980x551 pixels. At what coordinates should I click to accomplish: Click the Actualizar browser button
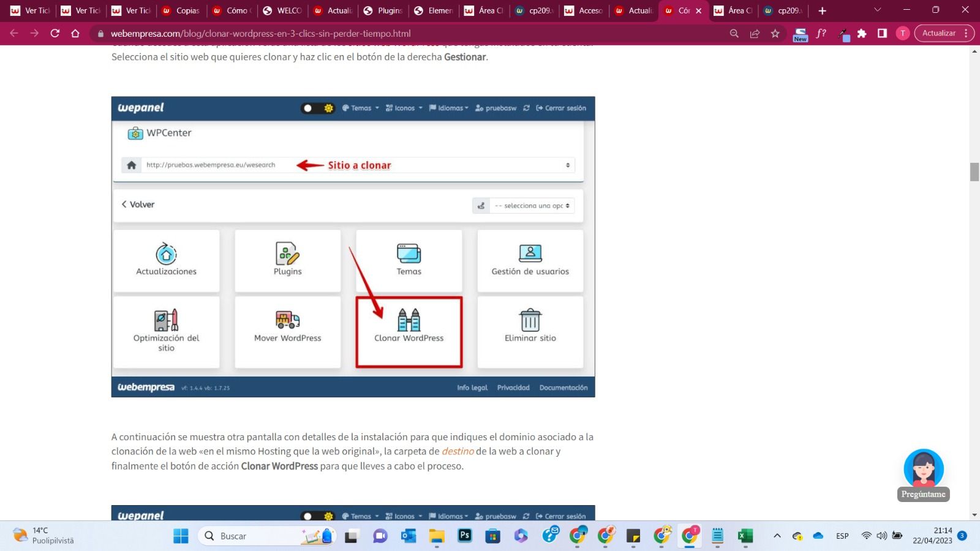click(x=938, y=33)
